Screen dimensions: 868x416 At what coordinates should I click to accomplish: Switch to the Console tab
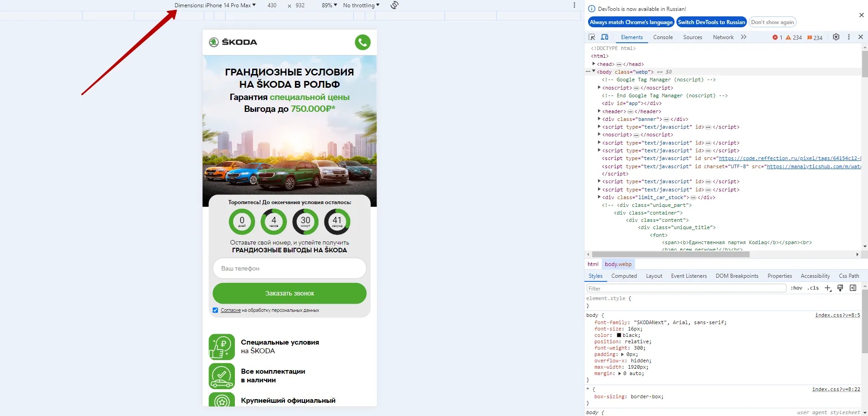(663, 37)
